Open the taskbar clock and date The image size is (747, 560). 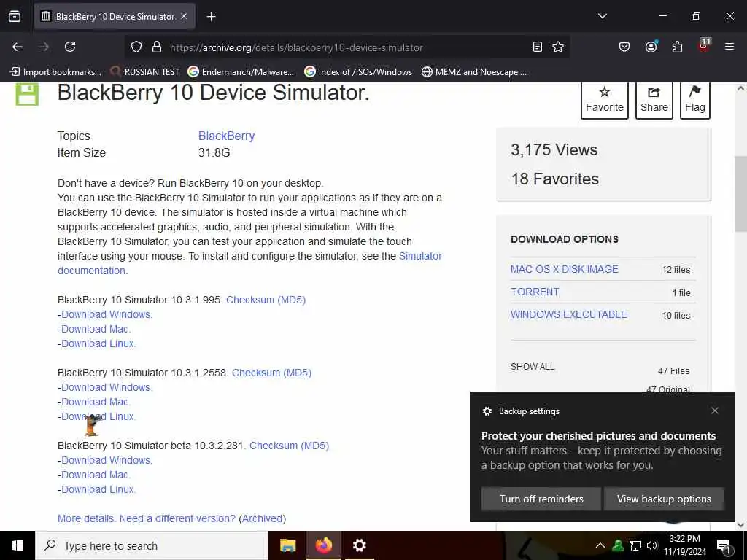684,545
